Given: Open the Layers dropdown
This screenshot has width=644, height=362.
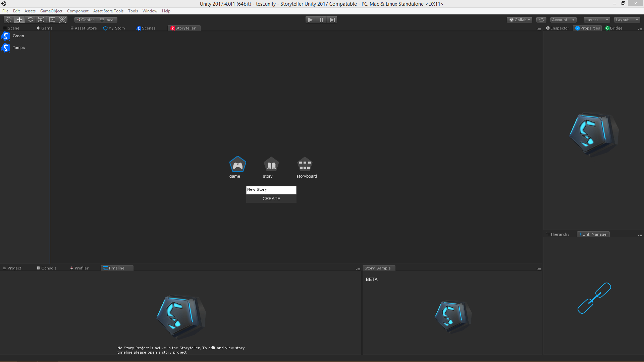Looking at the screenshot, I should (x=597, y=20).
